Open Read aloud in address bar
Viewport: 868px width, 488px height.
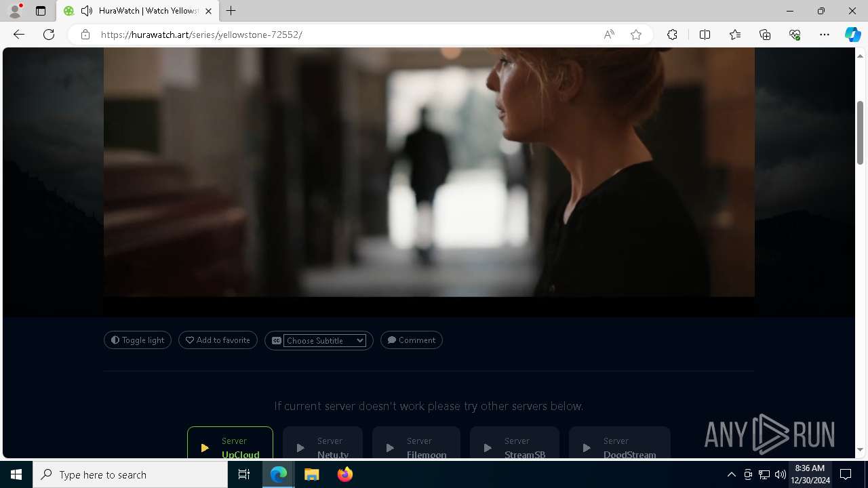click(x=609, y=35)
